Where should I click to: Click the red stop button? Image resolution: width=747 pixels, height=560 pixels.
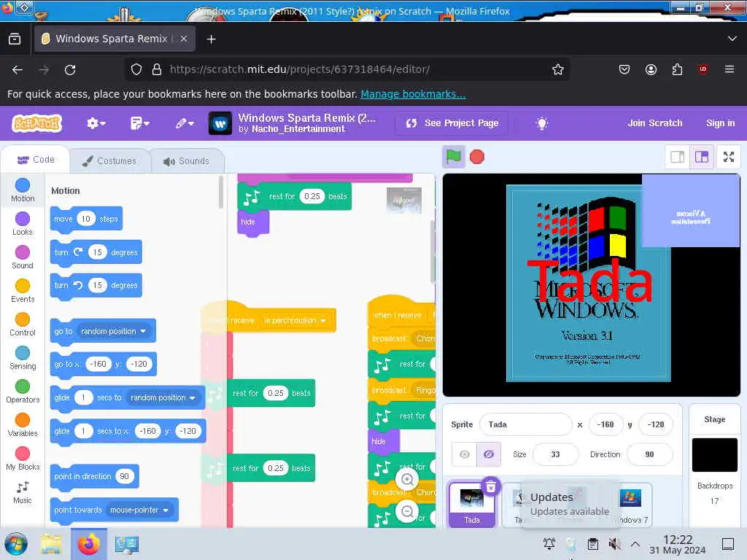pyautogui.click(x=477, y=157)
